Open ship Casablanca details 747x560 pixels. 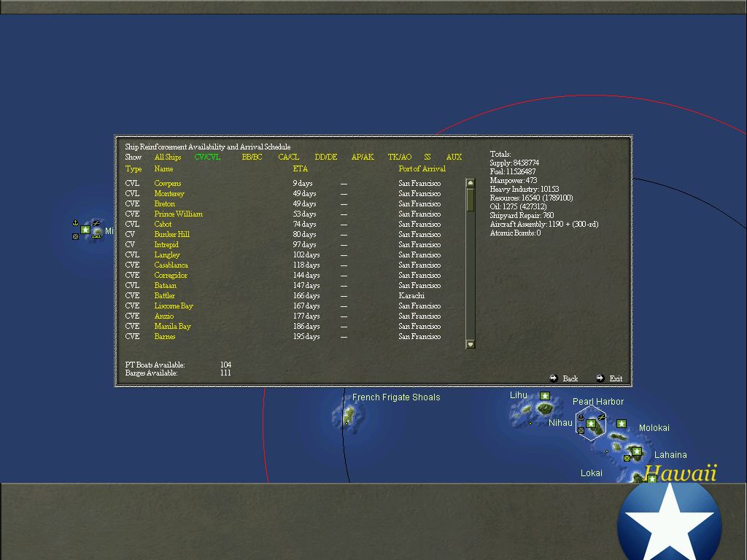pos(171,265)
